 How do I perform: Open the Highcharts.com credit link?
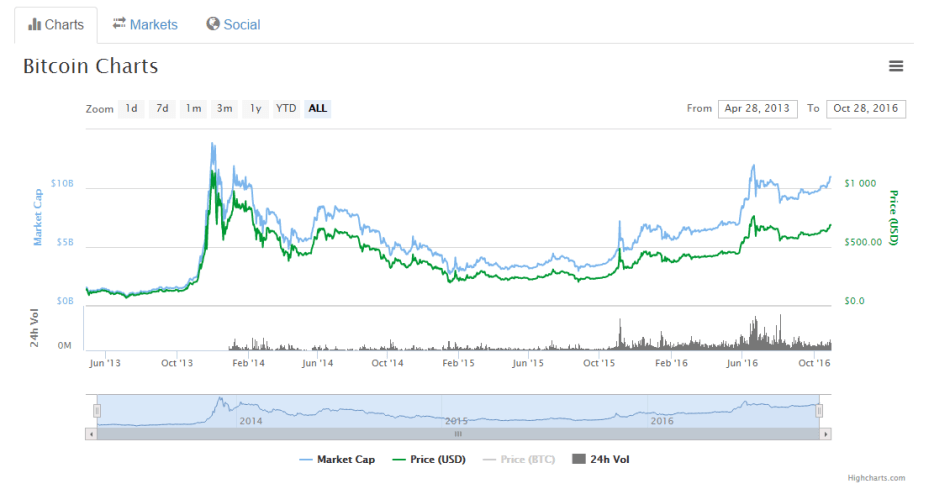point(876,478)
